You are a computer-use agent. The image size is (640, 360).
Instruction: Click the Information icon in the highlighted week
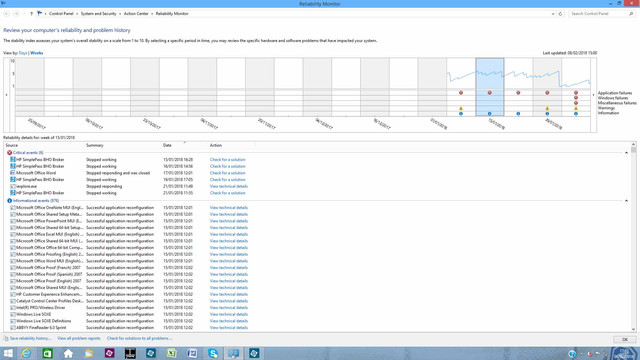(x=489, y=114)
